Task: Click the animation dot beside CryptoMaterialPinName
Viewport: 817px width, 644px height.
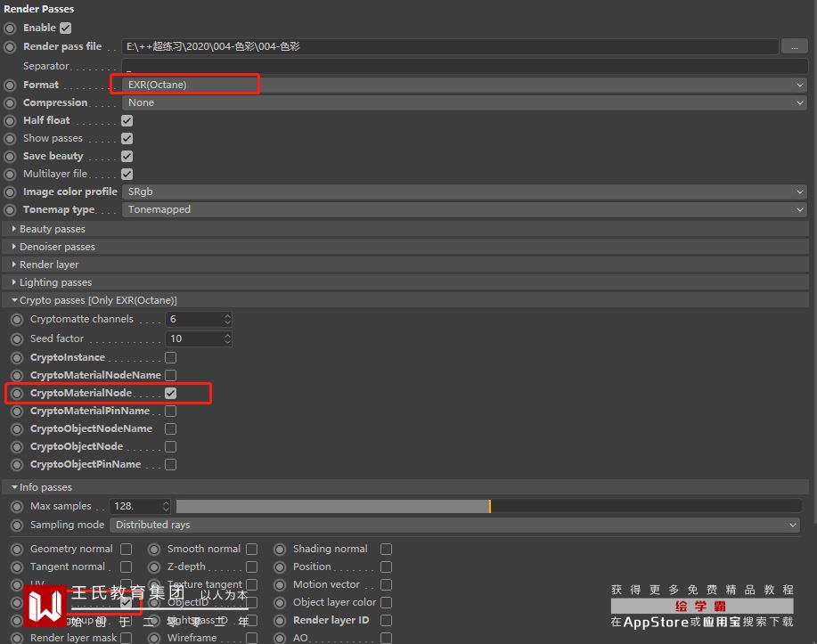Action: [17, 412]
